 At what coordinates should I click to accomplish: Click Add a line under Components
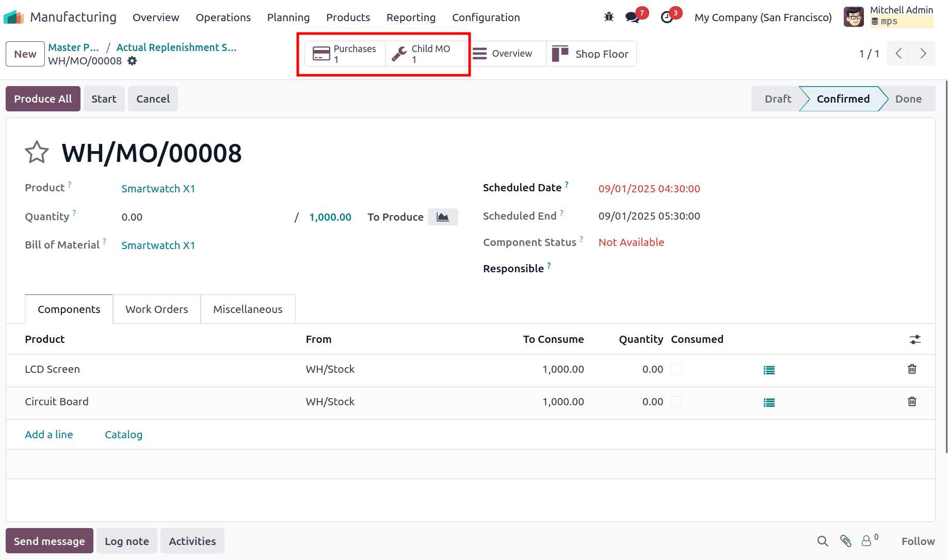tap(49, 434)
